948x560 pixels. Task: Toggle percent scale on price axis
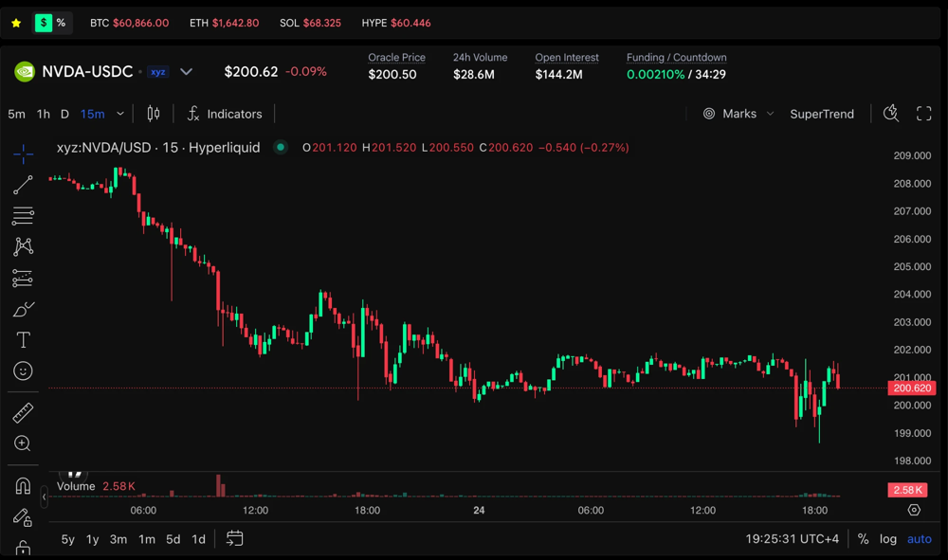point(864,539)
